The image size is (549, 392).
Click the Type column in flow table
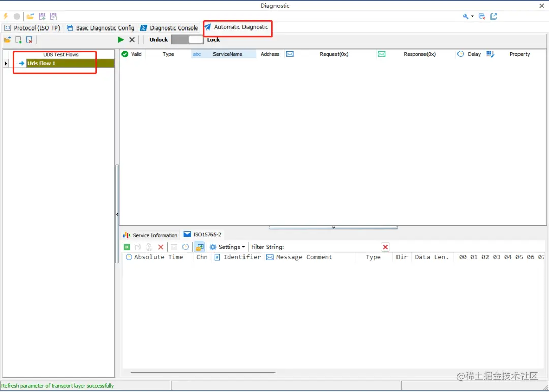pos(168,54)
